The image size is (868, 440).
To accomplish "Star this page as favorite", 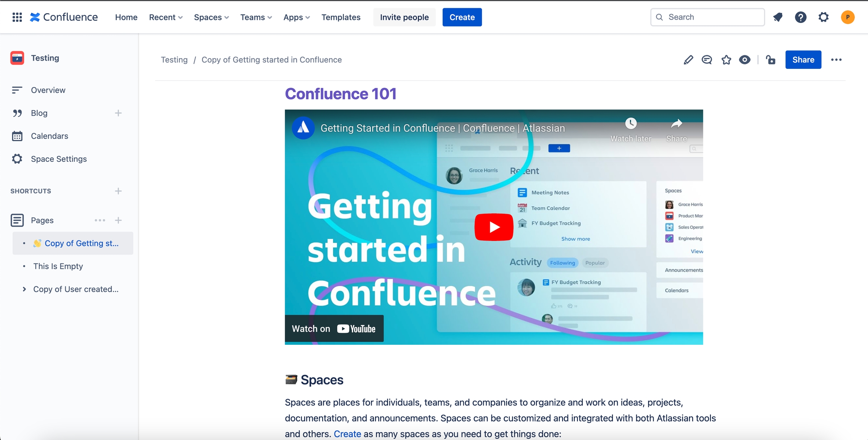I will coord(726,60).
